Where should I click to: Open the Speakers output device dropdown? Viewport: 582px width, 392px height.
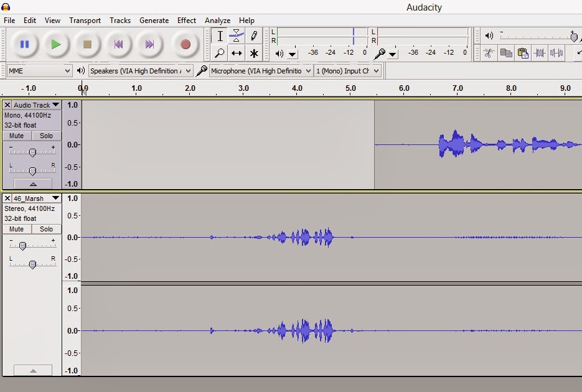pyautogui.click(x=141, y=70)
